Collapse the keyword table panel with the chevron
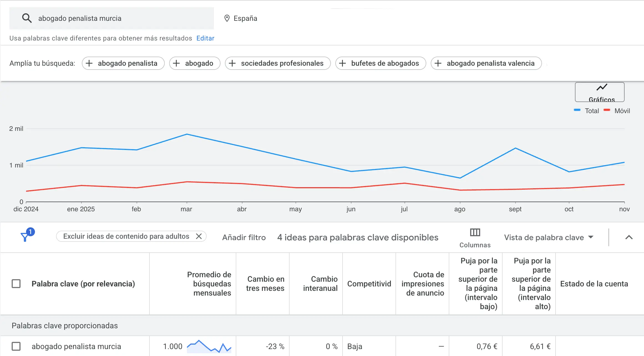644x356 pixels. [629, 237]
